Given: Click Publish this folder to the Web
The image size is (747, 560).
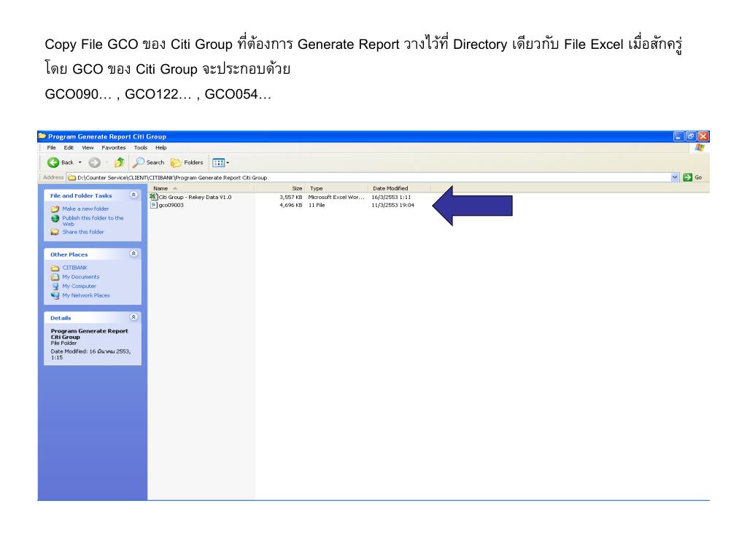Looking at the screenshot, I should tap(93, 221).
